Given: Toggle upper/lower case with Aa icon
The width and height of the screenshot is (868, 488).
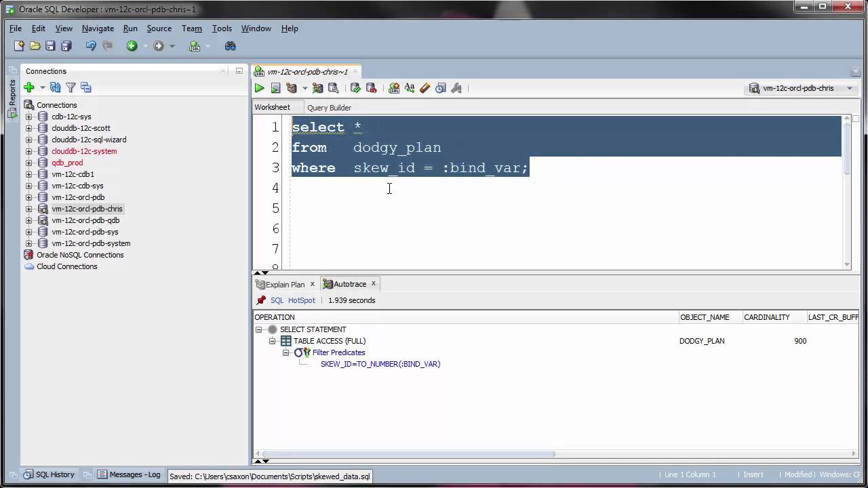Looking at the screenshot, I should pyautogui.click(x=410, y=88).
